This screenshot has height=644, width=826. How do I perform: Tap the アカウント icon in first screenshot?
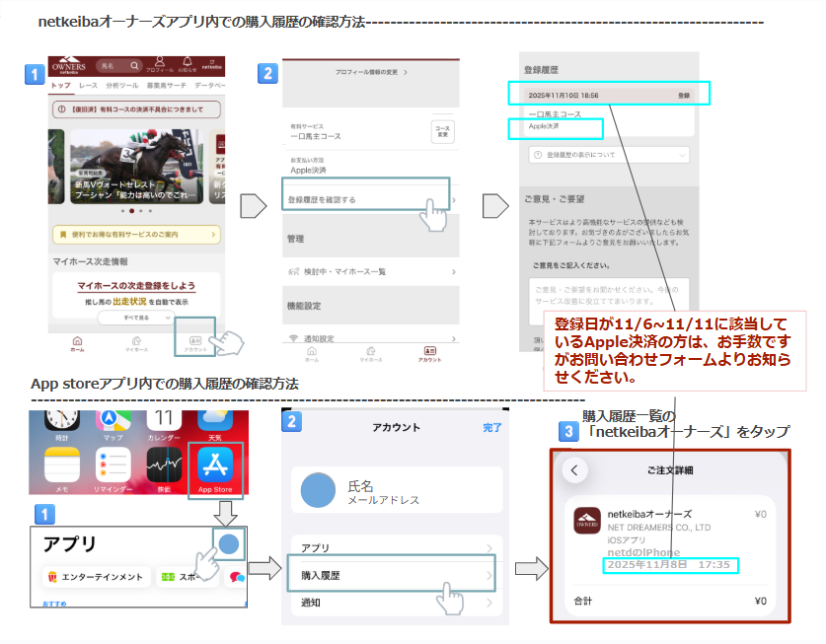194,342
